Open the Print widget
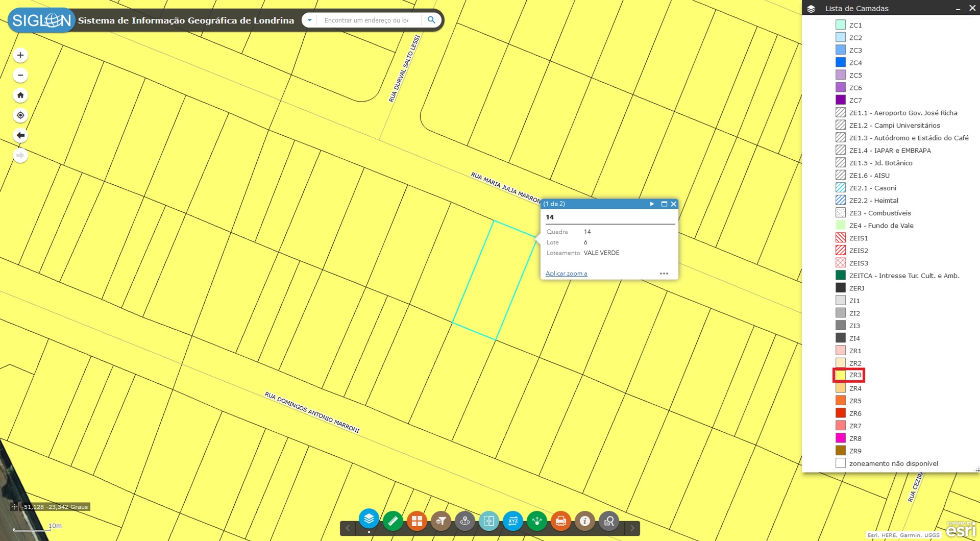The height and width of the screenshot is (541, 980). (x=561, y=521)
